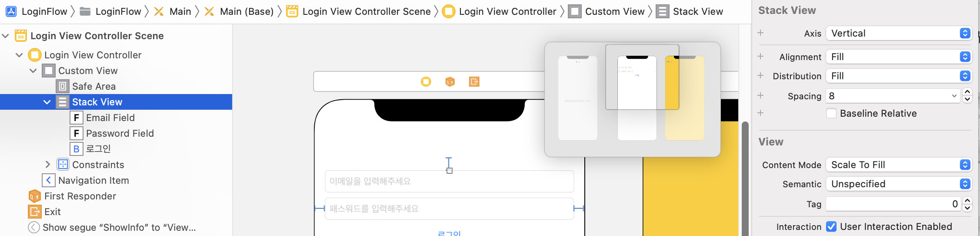This screenshot has width=980, height=236.
Task: Open the Content Mode dropdown
Action: tap(899, 165)
